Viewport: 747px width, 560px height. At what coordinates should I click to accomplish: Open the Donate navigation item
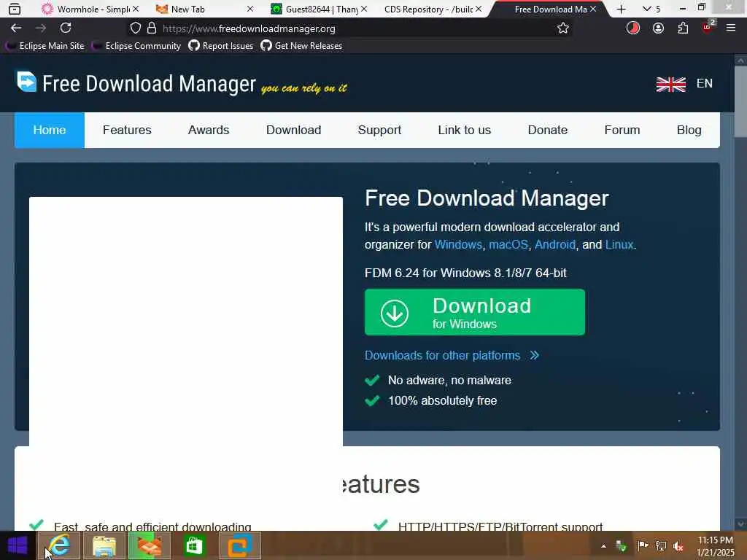[547, 130]
